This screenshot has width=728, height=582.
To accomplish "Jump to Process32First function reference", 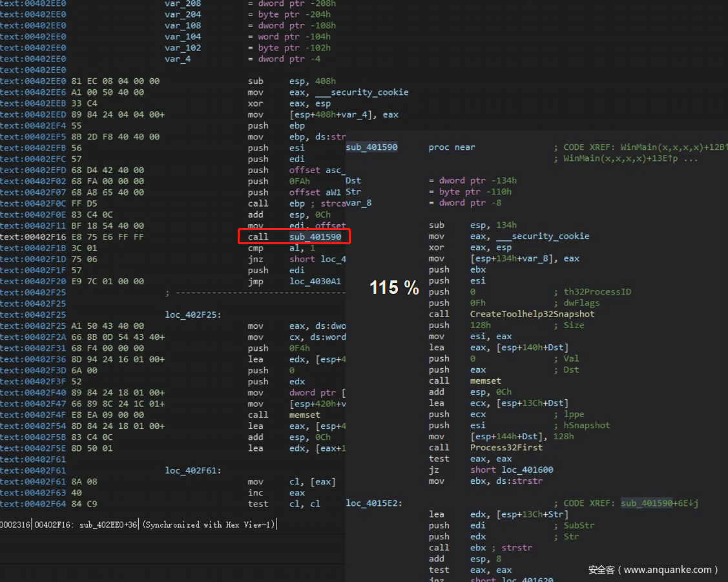I will (x=506, y=447).
